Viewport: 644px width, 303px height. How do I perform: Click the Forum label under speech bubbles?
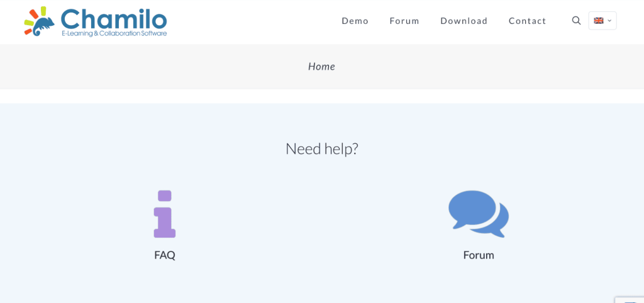[x=479, y=255]
